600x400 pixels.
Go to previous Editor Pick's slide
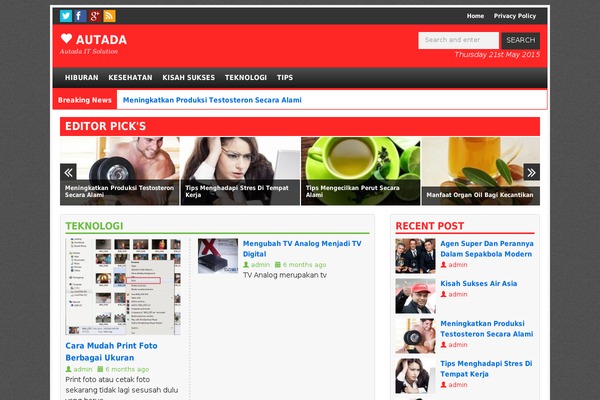(68, 172)
